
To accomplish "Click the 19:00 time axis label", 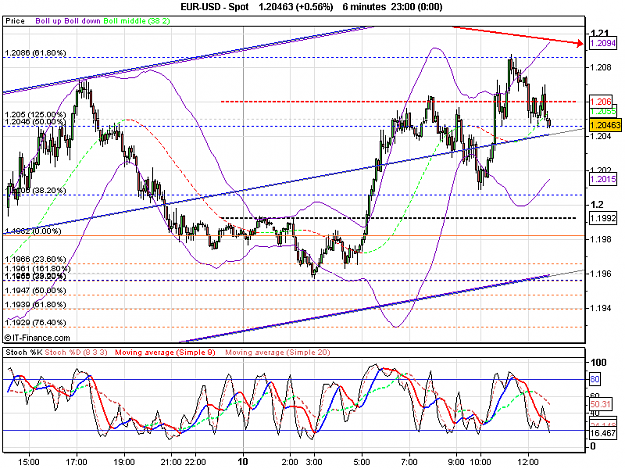I will (x=124, y=462).
